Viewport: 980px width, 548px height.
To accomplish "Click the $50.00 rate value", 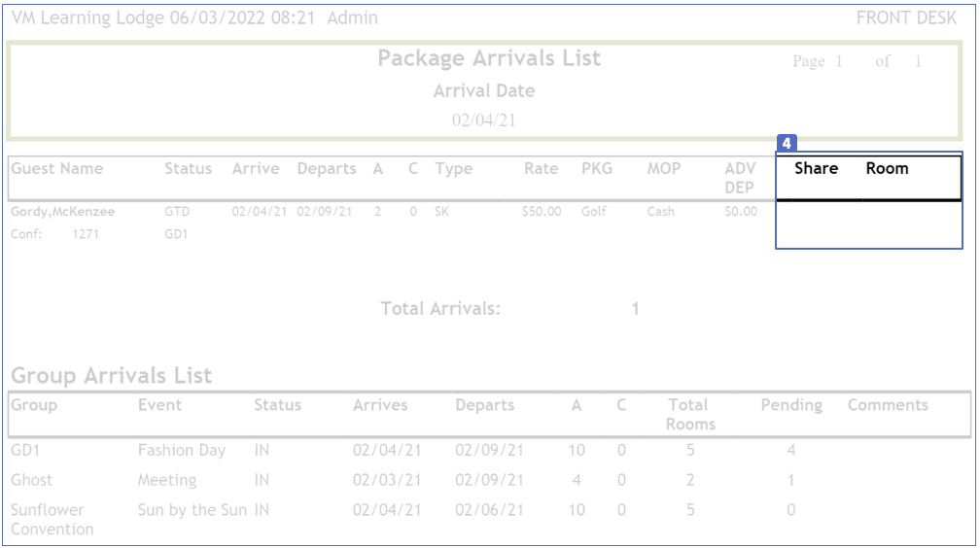I will (x=540, y=211).
